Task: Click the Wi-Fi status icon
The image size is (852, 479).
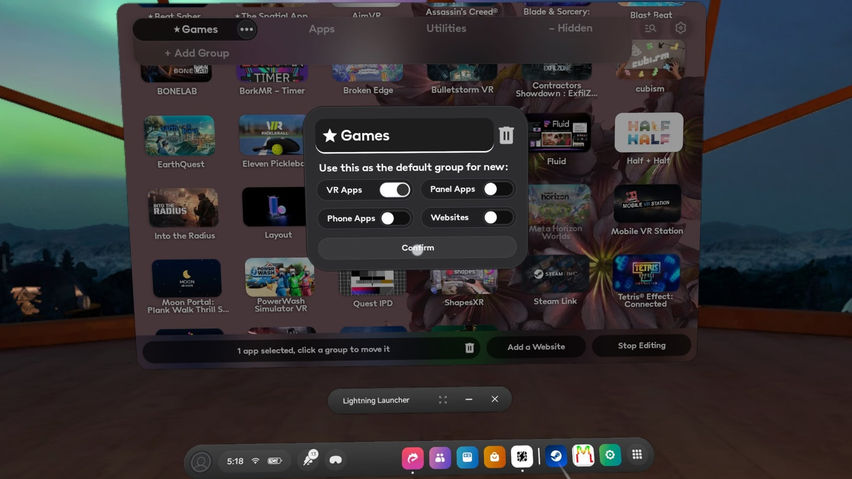Action: click(x=255, y=461)
